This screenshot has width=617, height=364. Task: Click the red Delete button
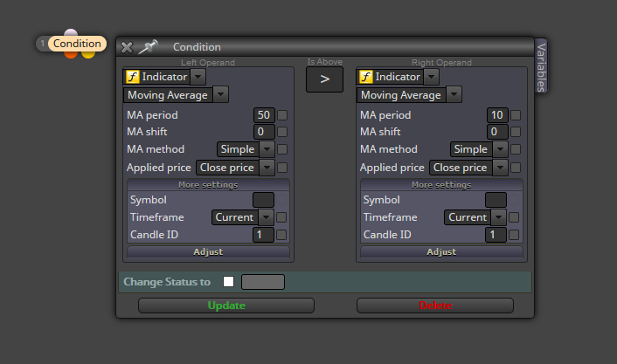pos(435,306)
